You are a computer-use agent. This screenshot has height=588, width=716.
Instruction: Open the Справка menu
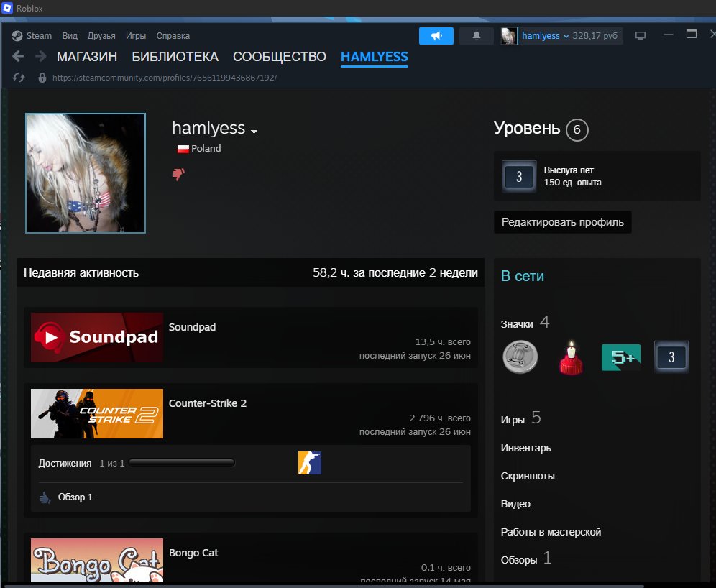coord(173,36)
